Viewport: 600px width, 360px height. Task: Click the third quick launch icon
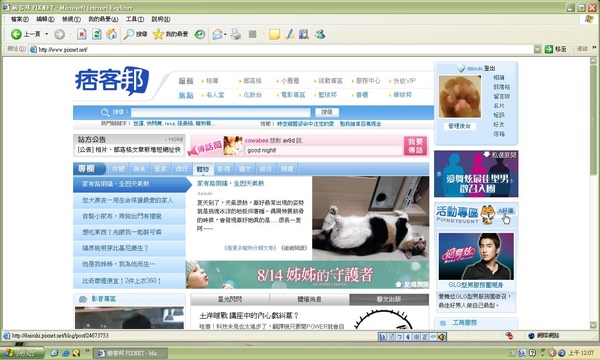coord(76,352)
